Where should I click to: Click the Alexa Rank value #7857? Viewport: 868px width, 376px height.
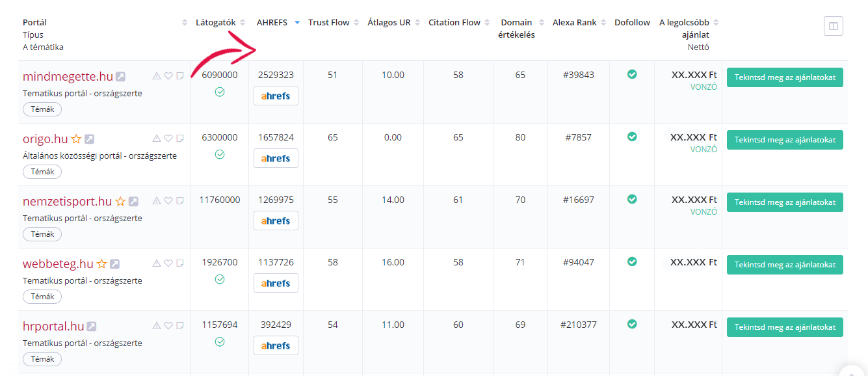[x=579, y=137]
